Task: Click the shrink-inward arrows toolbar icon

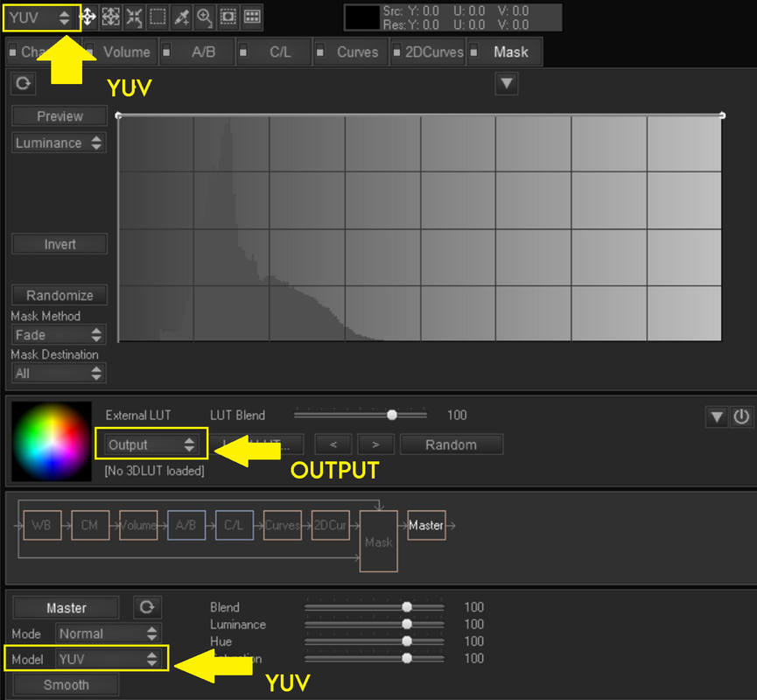Action: pos(134,17)
